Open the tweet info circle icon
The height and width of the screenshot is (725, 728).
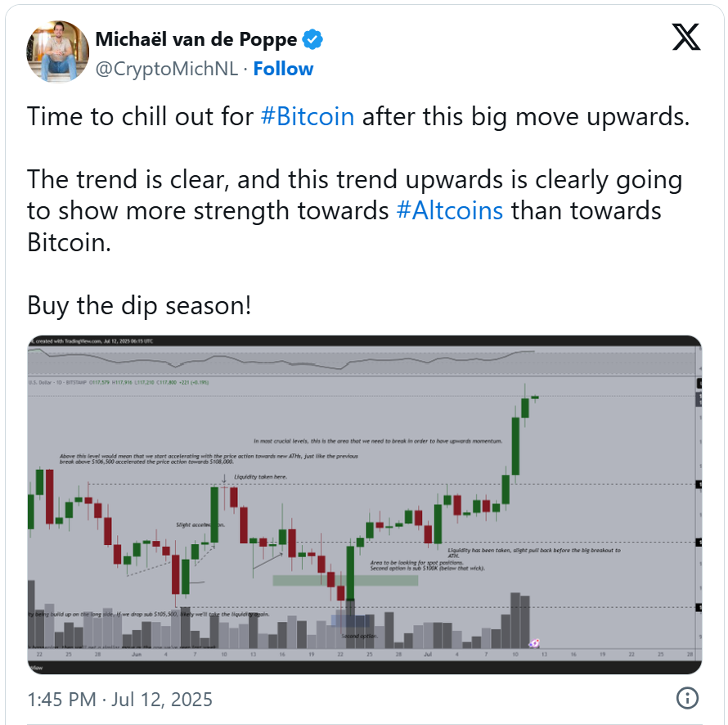[687, 698]
